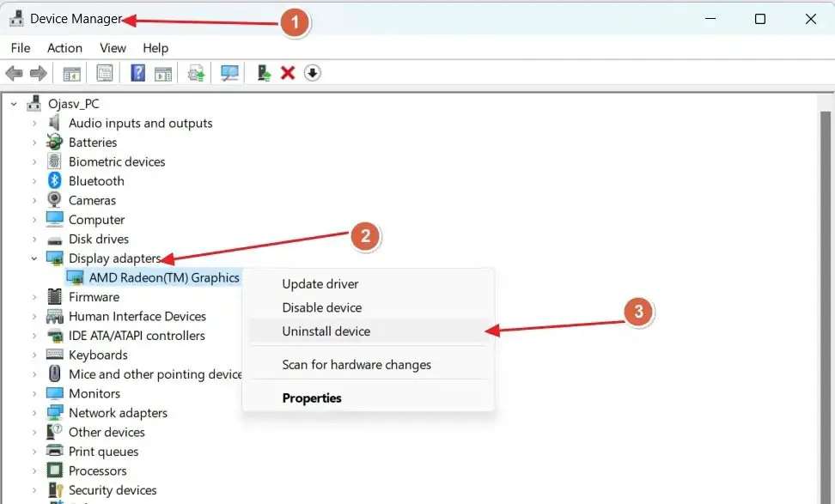Click the Biometric devices fingerprint icon
Viewport: 835px width, 504px height.
pyautogui.click(x=54, y=161)
